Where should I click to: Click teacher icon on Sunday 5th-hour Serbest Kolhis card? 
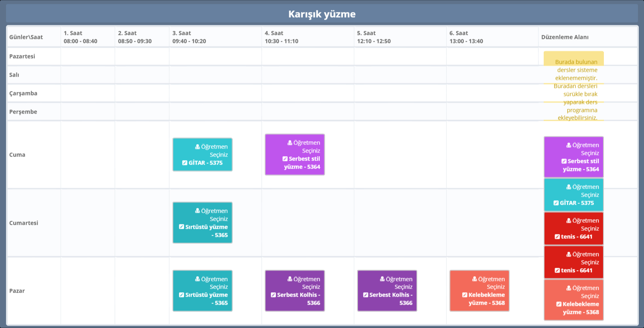point(382,279)
